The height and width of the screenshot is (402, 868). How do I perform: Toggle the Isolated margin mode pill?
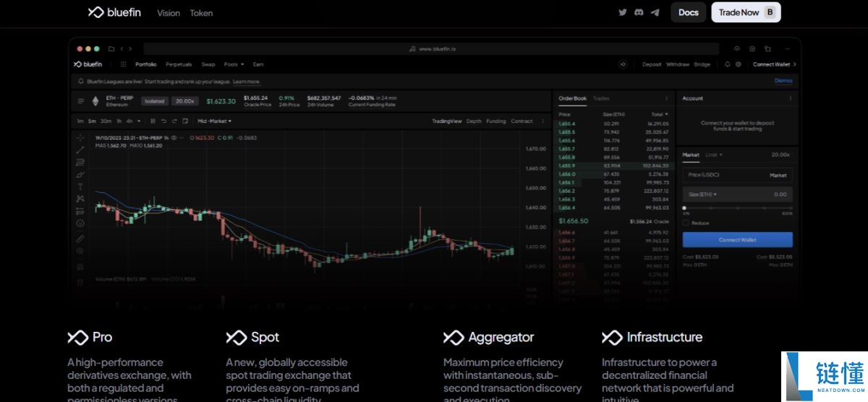[x=155, y=101]
